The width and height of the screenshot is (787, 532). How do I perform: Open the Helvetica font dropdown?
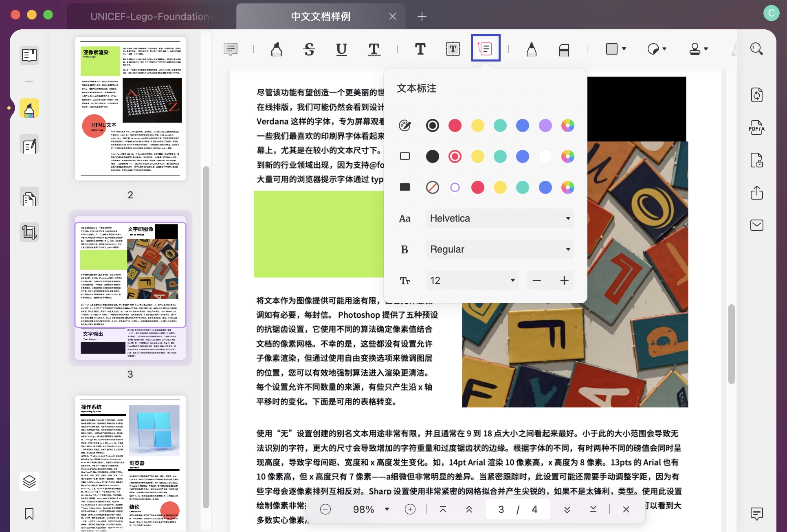click(x=500, y=218)
